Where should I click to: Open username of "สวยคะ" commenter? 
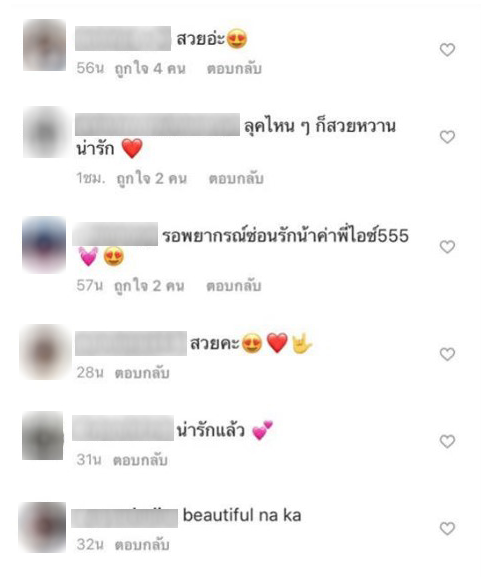click(x=131, y=344)
